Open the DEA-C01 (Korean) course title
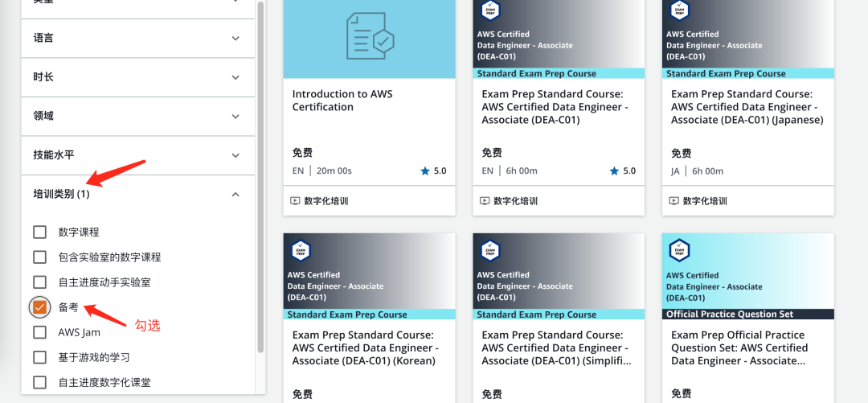 [366, 348]
